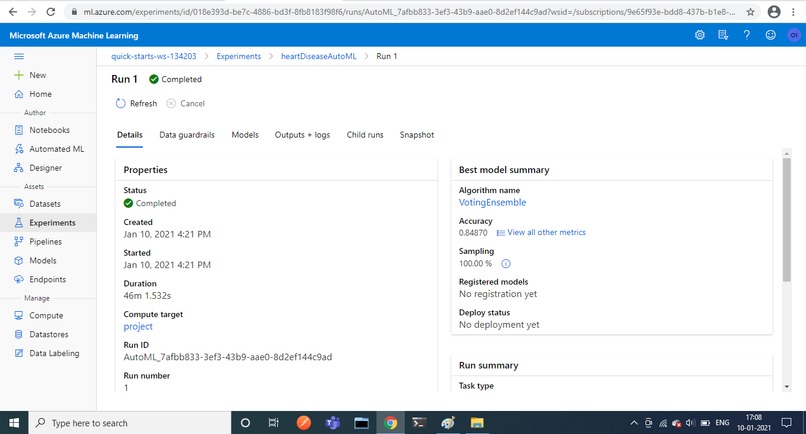Click the accuracy value 0.84870
806x434 pixels.
click(473, 233)
